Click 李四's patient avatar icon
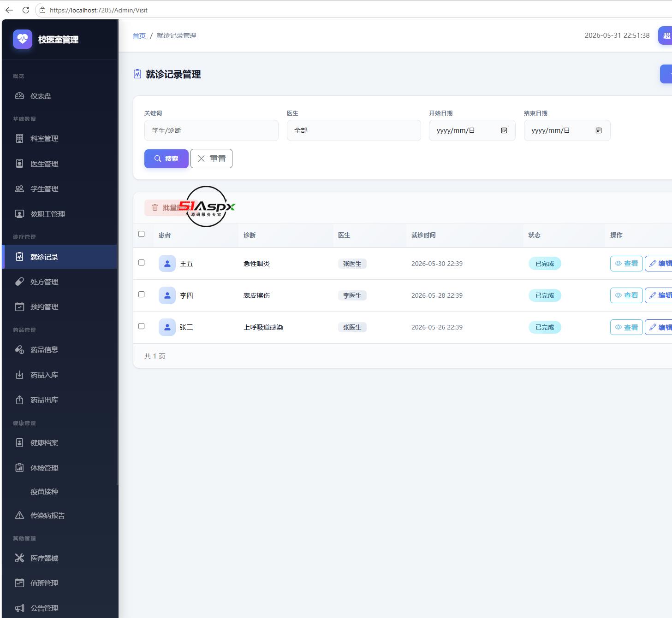The height and width of the screenshot is (618, 672). tap(167, 295)
